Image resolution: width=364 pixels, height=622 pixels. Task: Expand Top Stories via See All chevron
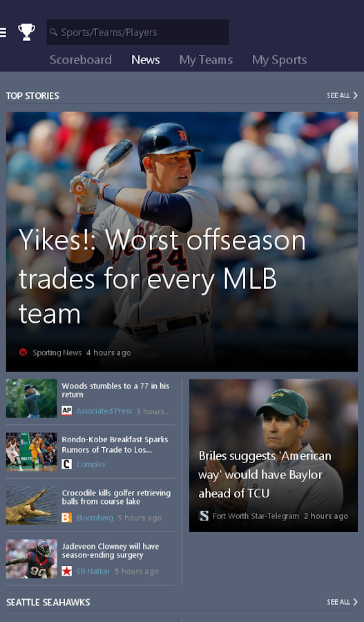click(355, 95)
